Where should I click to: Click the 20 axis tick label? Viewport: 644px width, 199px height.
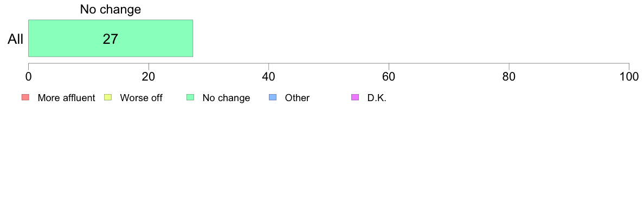point(149,77)
